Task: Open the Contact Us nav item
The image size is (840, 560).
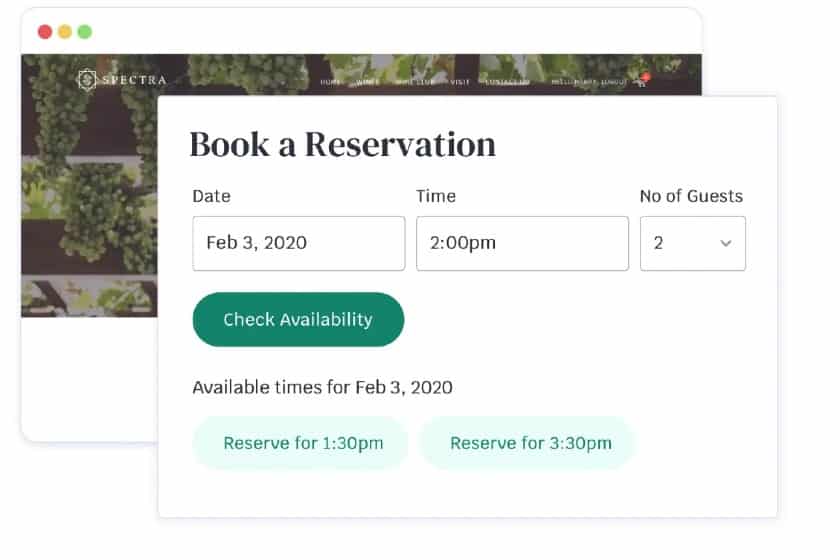Action: (507, 82)
